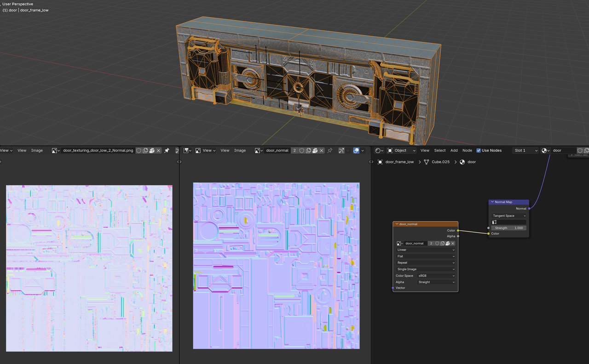Unlink door_normal image in middle image editor

[322, 150]
